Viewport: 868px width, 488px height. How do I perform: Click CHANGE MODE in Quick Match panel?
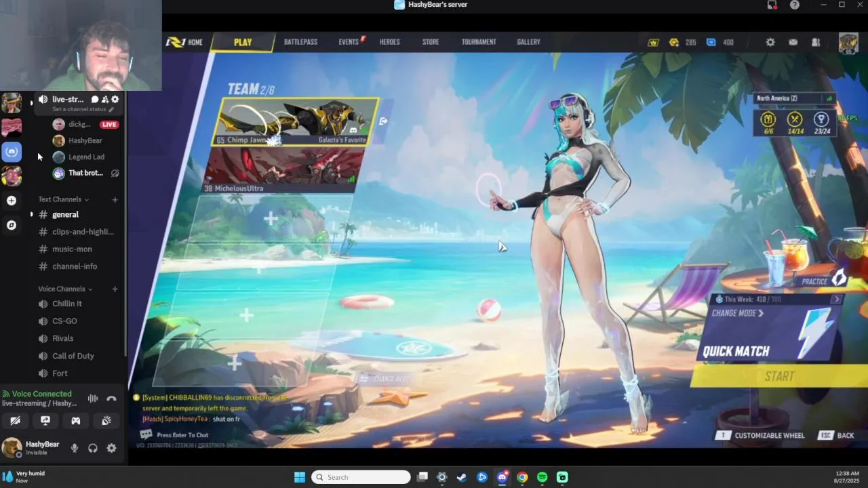738,313
